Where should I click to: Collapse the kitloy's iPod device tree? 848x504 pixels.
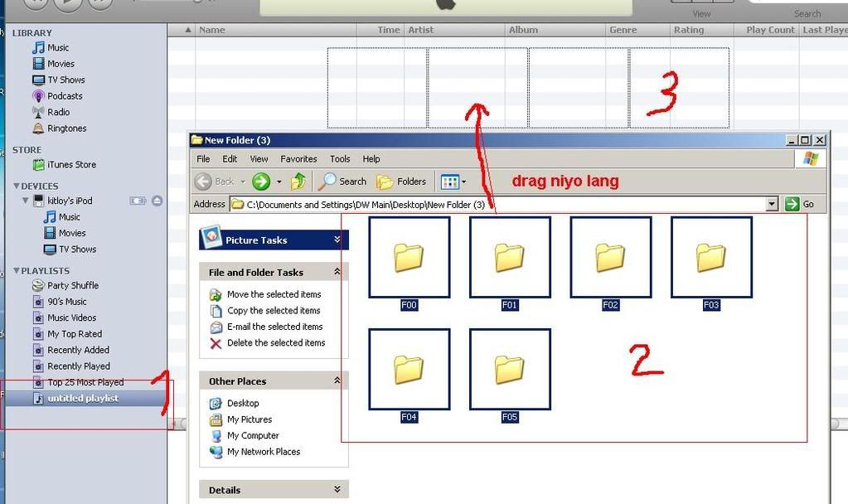coord(26,201)
